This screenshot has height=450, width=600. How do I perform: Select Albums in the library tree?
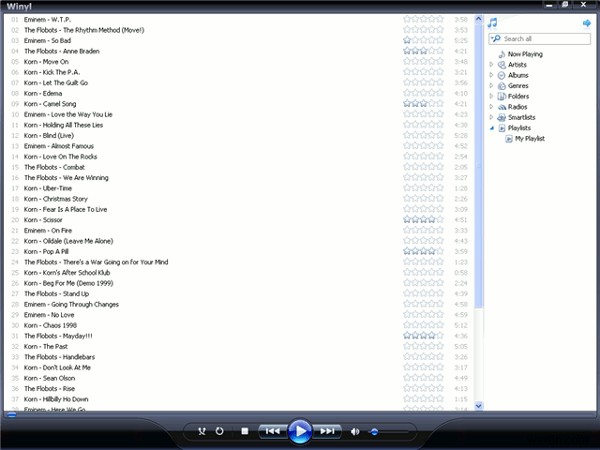[518, 75]
